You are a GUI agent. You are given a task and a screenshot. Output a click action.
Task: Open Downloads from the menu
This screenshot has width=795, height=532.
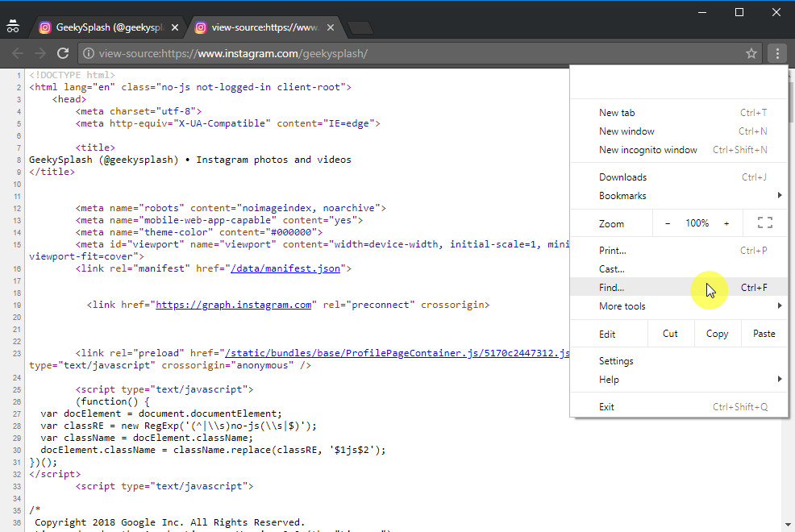(x=679, y=177)
